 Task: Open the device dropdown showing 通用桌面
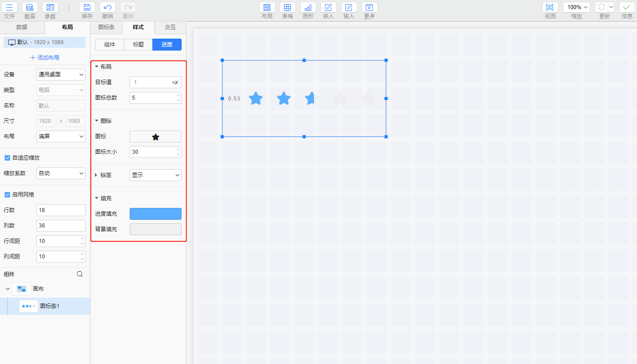[x=61, y=75]
